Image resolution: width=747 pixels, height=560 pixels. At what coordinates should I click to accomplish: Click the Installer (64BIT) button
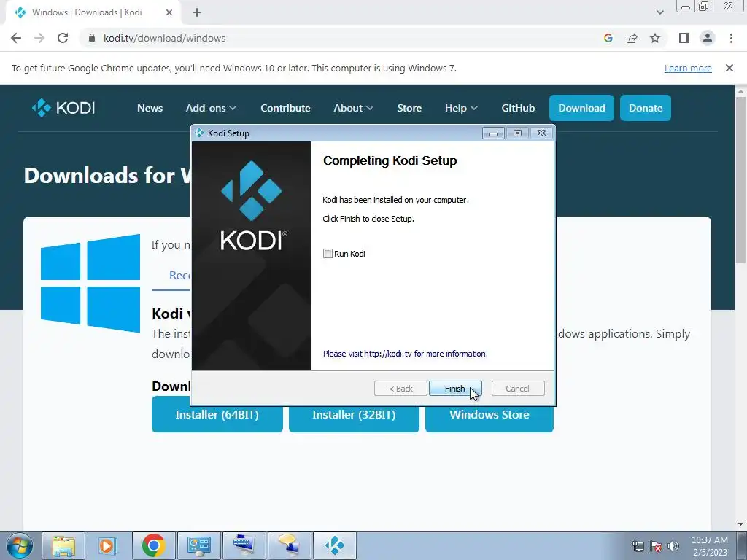(x=217, y=415)
